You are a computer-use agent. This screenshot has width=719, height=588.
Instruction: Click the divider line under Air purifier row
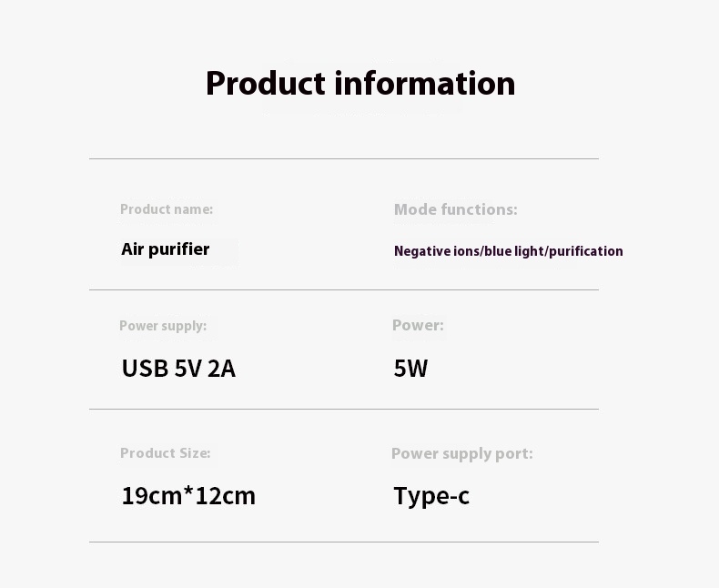344,289
